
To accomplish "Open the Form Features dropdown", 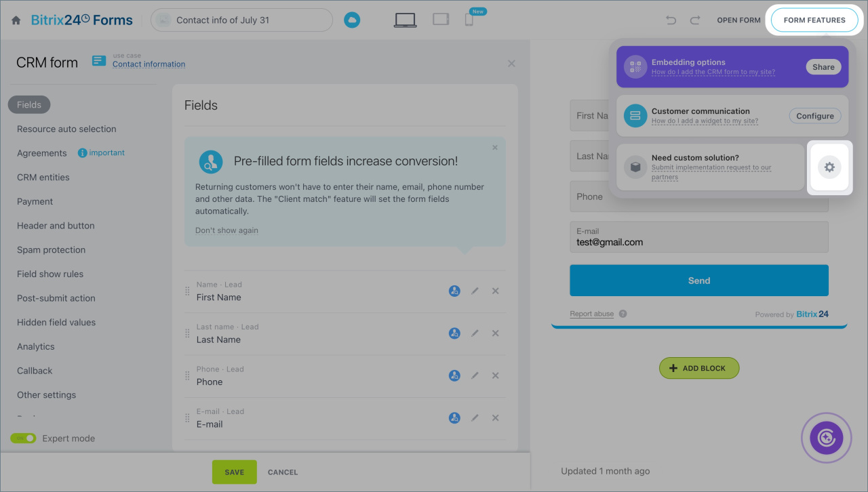I will point(814,20).
